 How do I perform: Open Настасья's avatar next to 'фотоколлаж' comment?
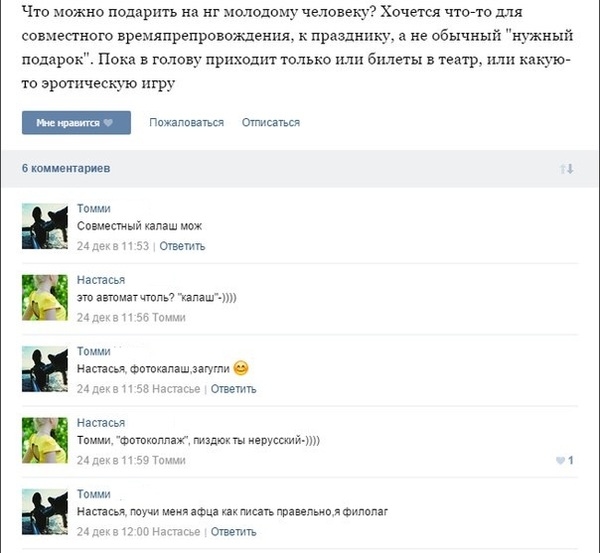click(45, 440)
